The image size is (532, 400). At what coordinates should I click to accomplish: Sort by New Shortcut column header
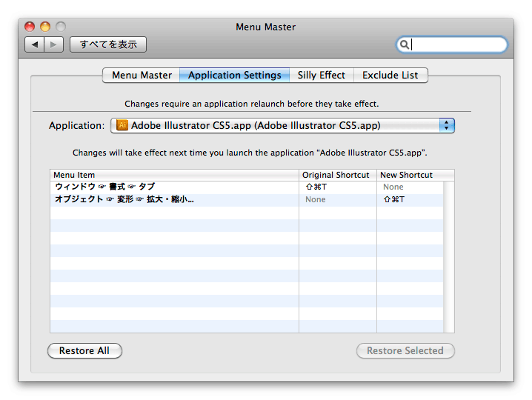[x=415, y=175]
